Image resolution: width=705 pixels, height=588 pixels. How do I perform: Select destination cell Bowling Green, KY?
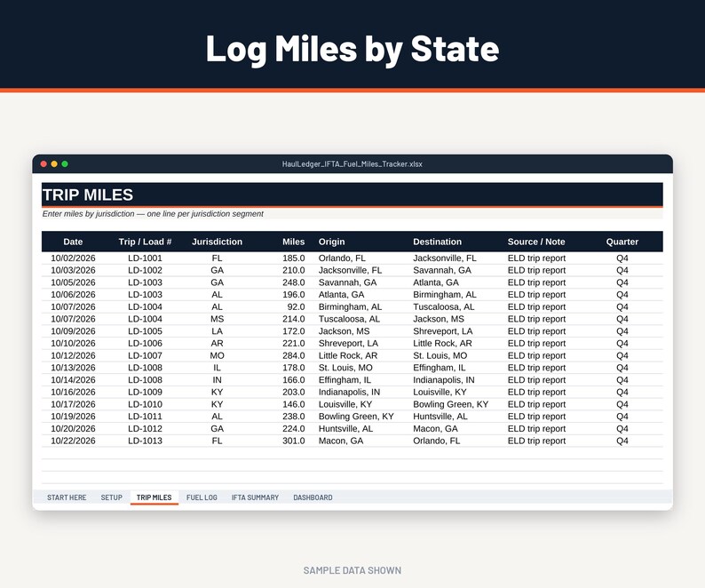450,404
